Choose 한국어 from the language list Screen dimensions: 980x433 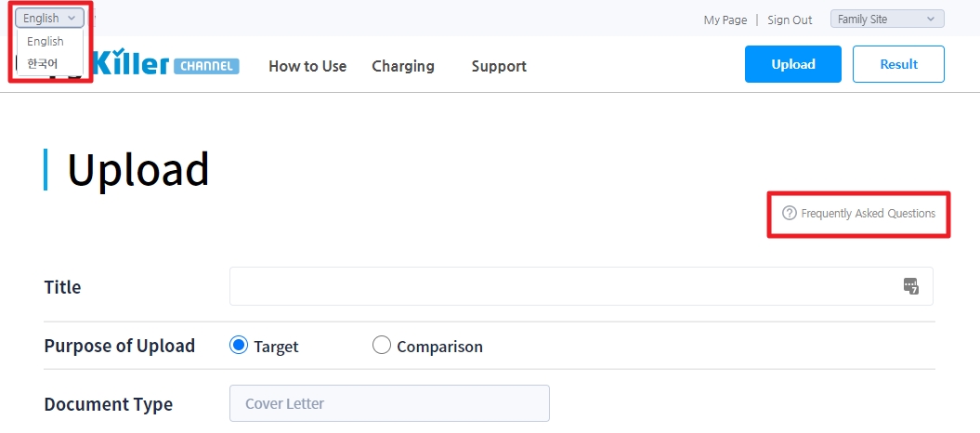click(x=43, y=63)
